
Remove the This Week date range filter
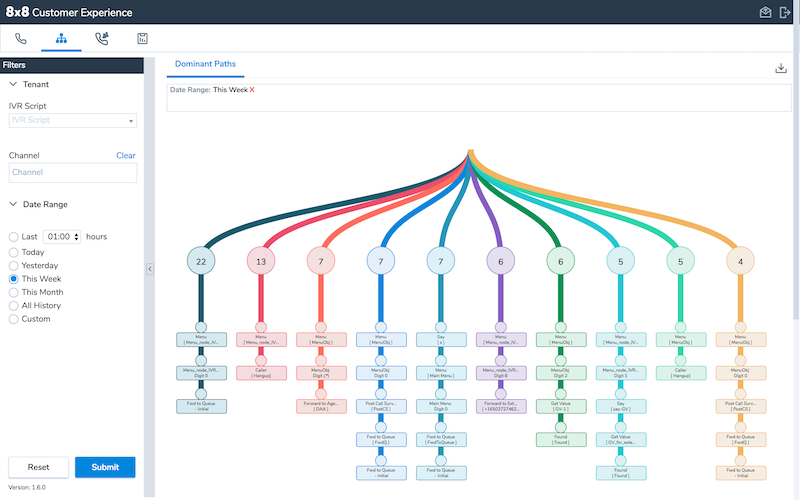[252, 90]
